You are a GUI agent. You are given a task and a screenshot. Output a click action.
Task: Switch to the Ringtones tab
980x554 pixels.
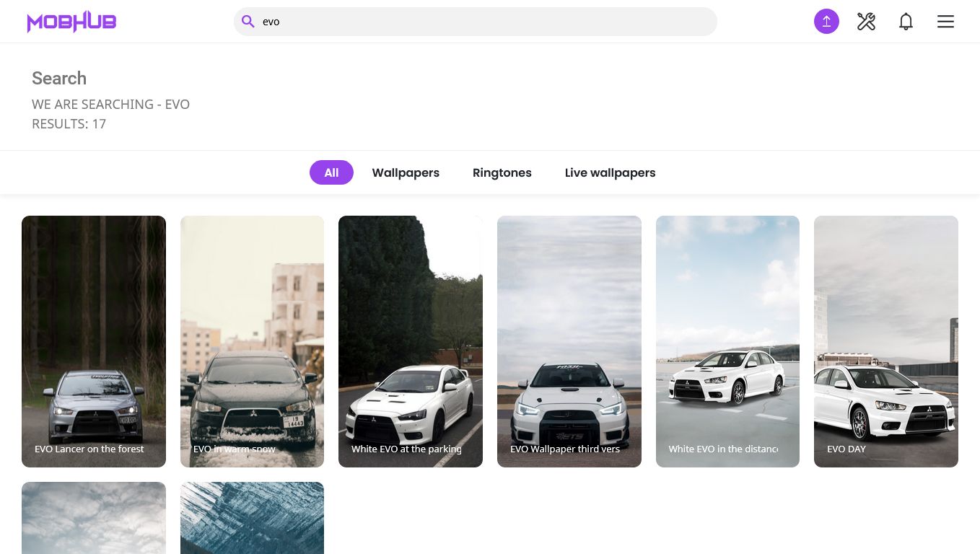click(502, 172)
